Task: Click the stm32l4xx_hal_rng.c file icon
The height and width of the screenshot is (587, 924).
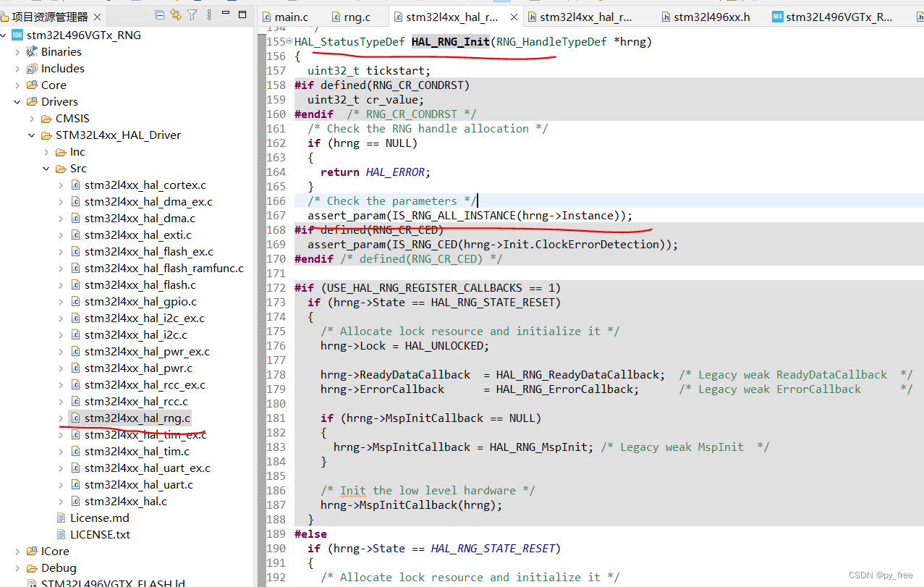Action: (x=75, y=418)
